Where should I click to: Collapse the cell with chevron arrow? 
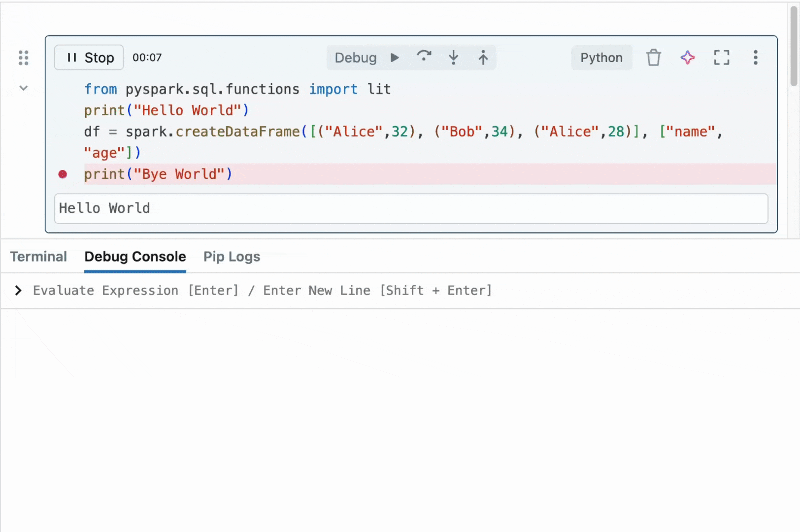coord(23,88)
